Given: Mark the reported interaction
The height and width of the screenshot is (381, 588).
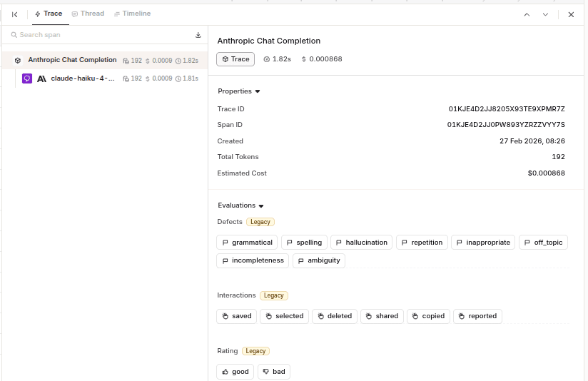Looking at the screenshot, I should tap(477, 316).
